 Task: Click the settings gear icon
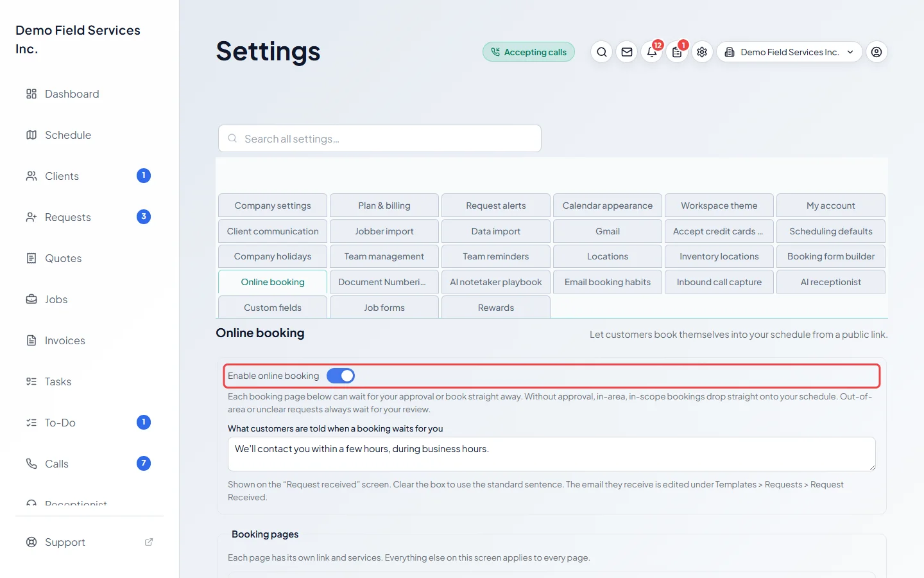702,52
